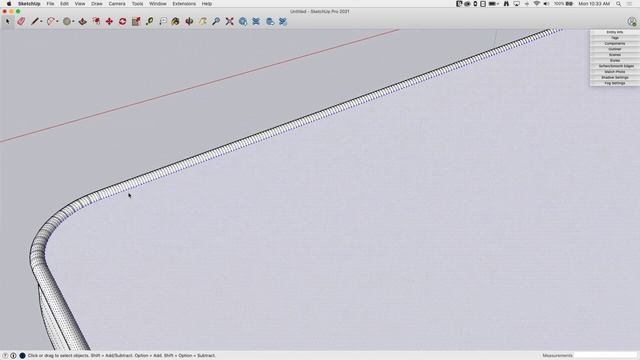Open the AirPlay display menu
This screenshot has height=360, width=640.
[516, 4]
